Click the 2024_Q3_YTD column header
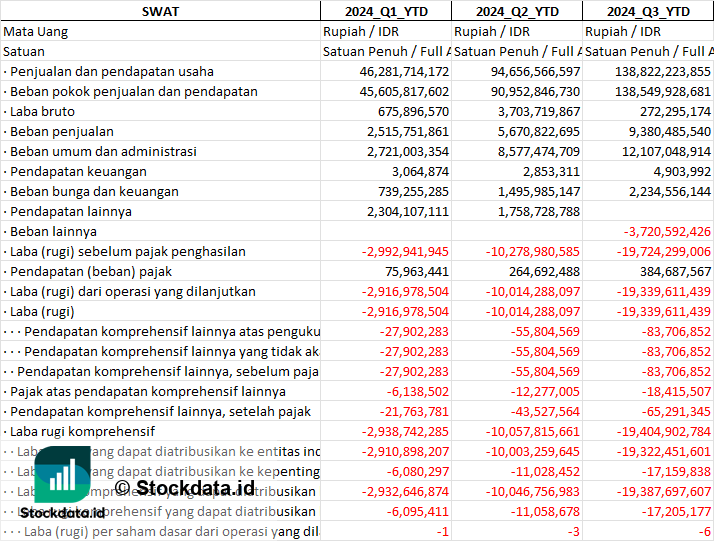The width and height of the screenshot is (714, 541). click(x=648, y=11)
